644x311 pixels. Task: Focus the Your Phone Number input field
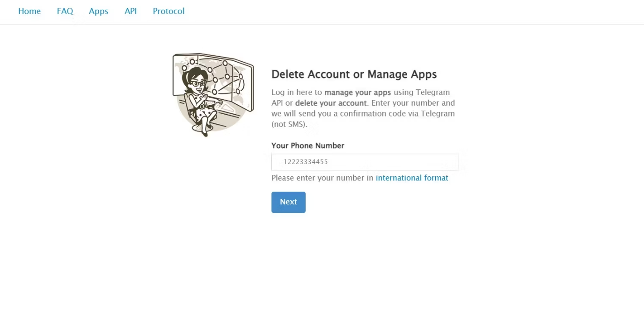(365, 162)
